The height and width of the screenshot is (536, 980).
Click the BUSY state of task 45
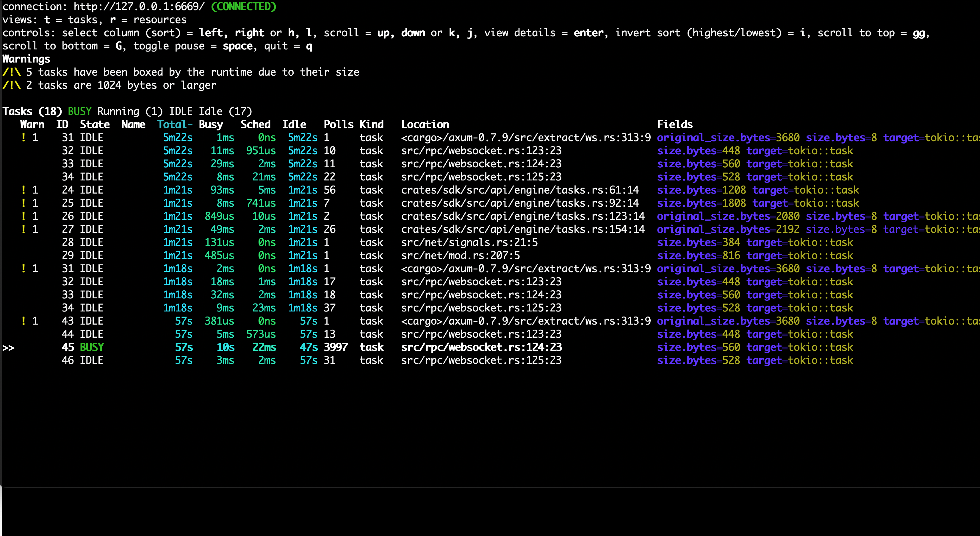point(92,347)
